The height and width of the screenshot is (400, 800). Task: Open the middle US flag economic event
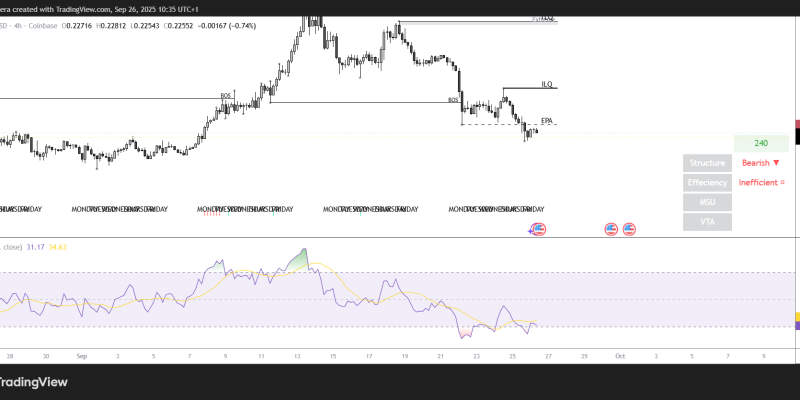tap(611, 230)
